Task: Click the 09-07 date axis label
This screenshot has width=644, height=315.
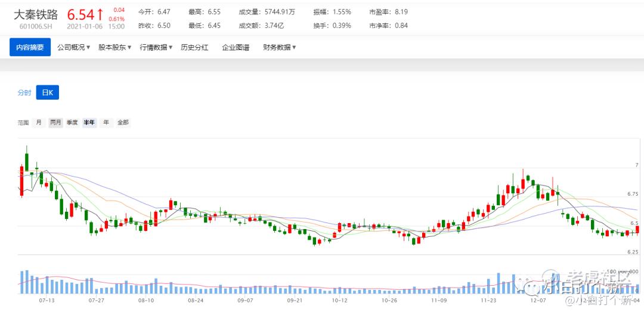Action: click(245, 300)
